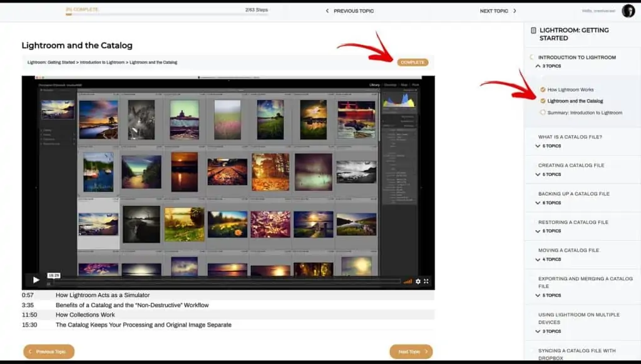Expand topics under Backing Up a Catalog File
Image resolution: width=641 pixels, height=364 pixels.
(x=548, y=203)
